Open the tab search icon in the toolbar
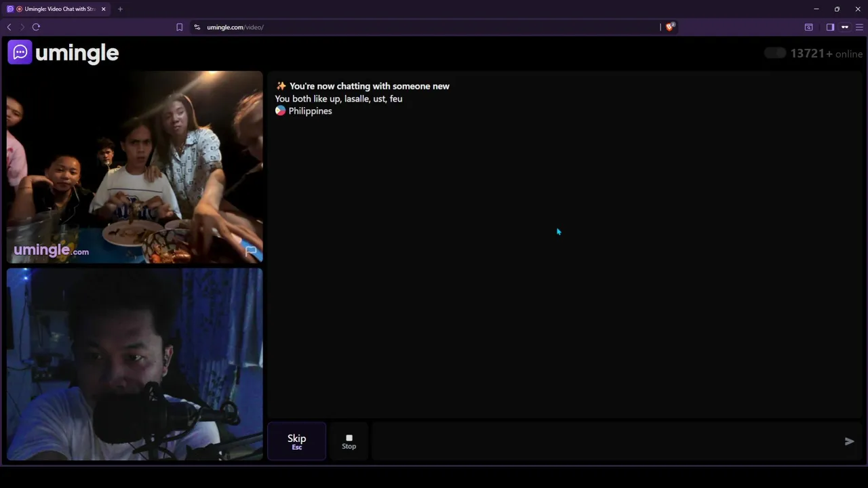The width and height of the screenshot is (868, 488). point(808,27)
